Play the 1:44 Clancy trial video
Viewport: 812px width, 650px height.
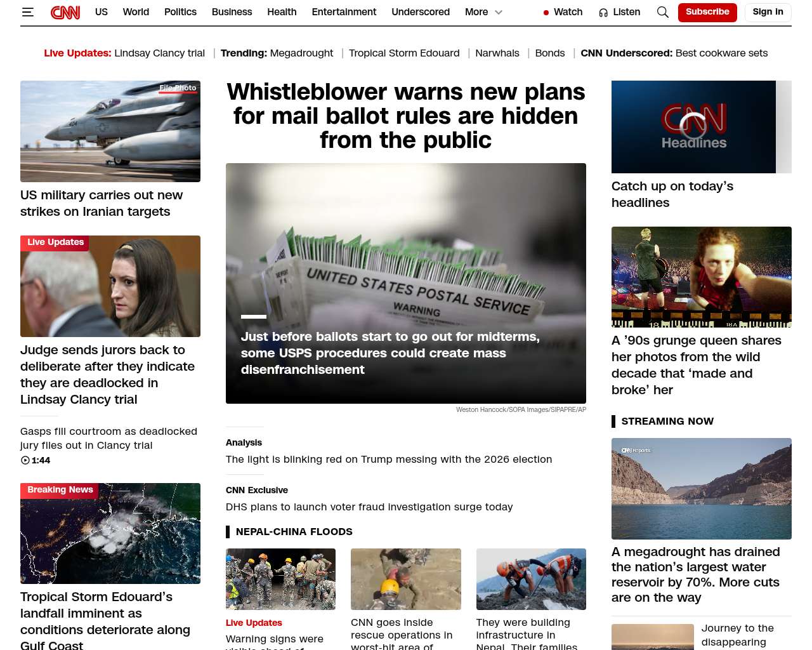[x=36, y=460]
